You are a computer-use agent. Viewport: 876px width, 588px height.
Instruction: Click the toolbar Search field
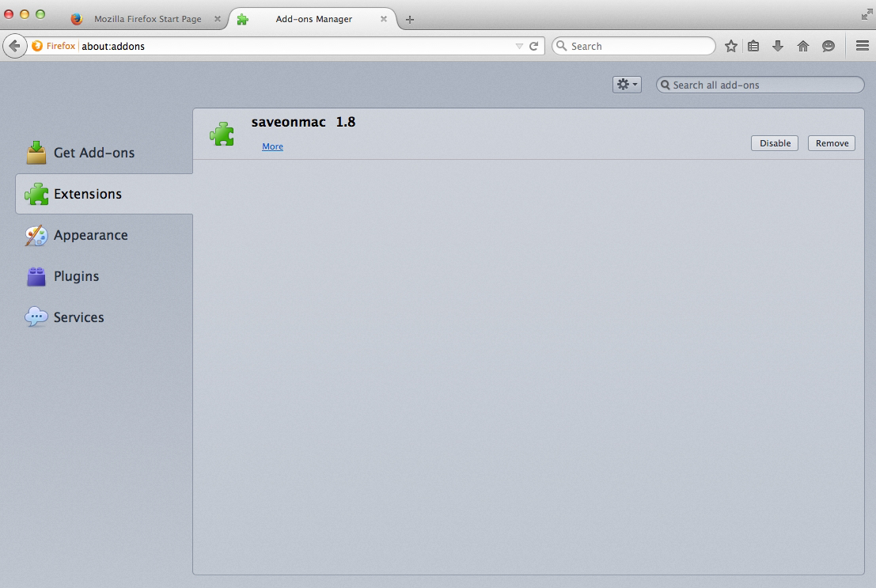(x=634, y=47)
